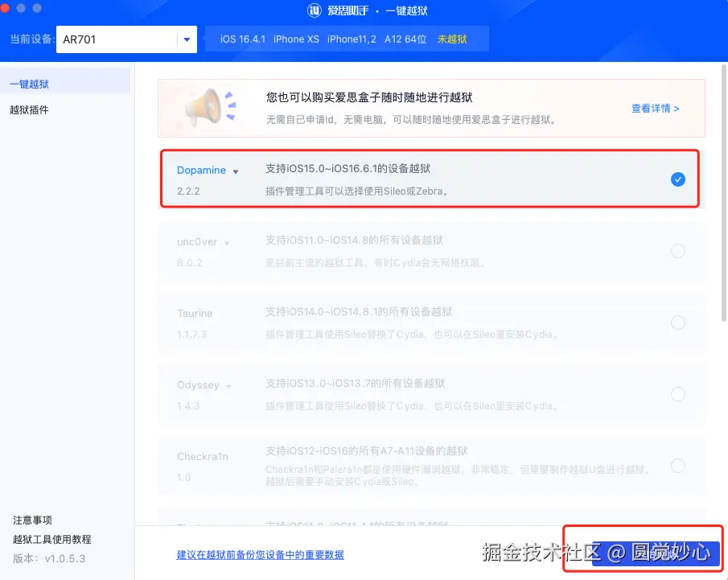728x580 pixels.
Task: Open the 注意事项 link in sidebar
Action: point(32,520)
